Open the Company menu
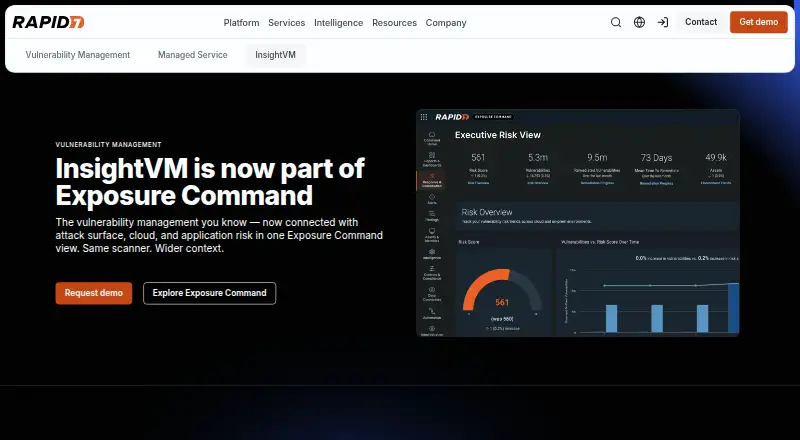Viewport: 800px width, 440px height. pos(446,22)
